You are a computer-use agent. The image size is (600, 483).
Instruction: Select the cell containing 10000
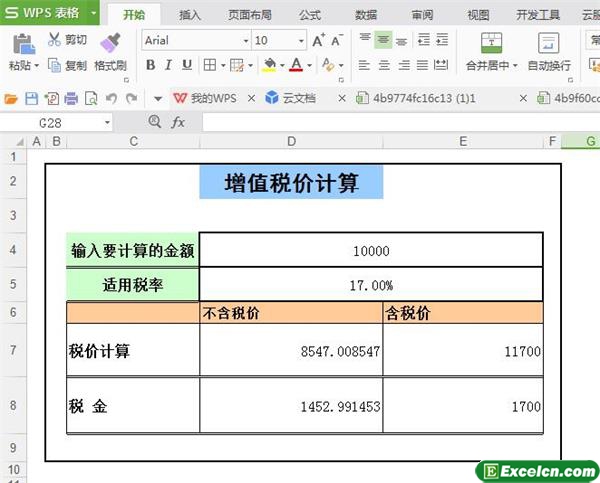[371, 251]
